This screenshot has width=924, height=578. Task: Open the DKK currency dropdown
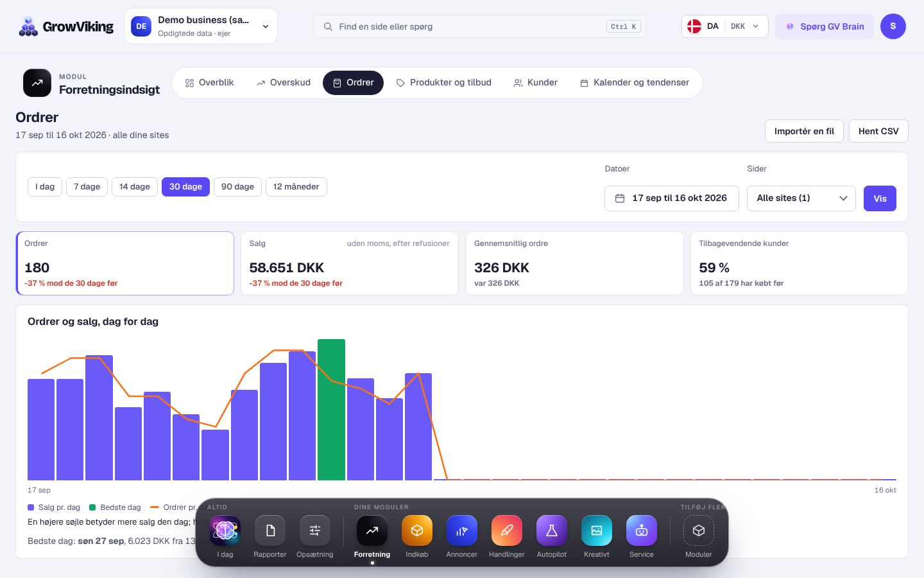744,26
